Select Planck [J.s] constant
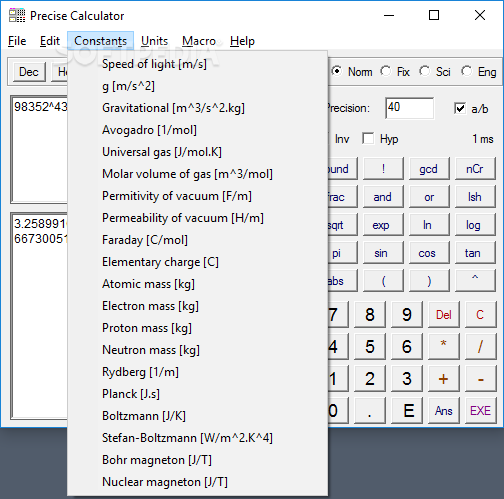Viewport: 504px width, 499px height. pos(197,394)
